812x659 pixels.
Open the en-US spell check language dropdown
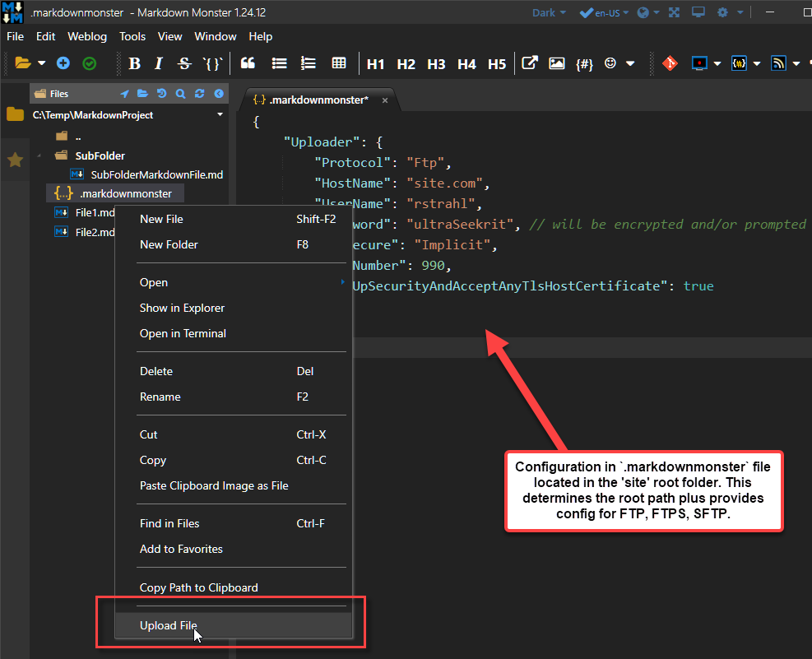(x=605, y=12)
